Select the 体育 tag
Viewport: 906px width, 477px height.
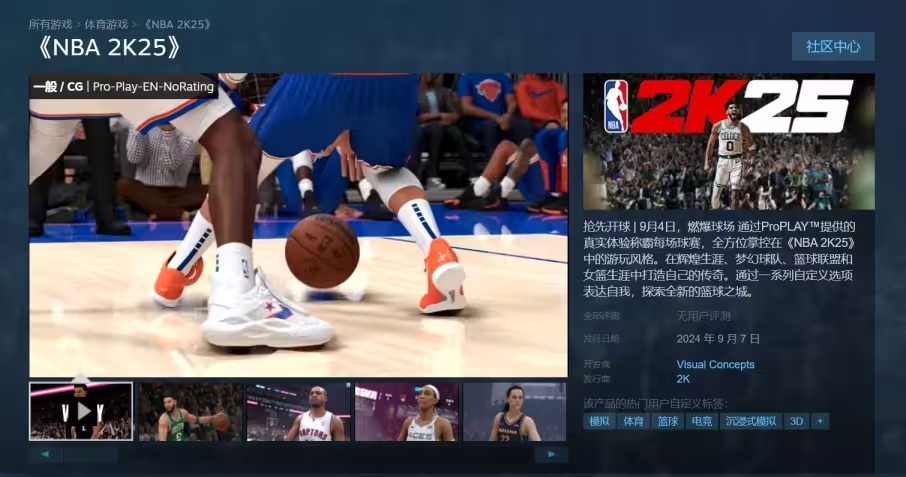click(x=633, y=422)
